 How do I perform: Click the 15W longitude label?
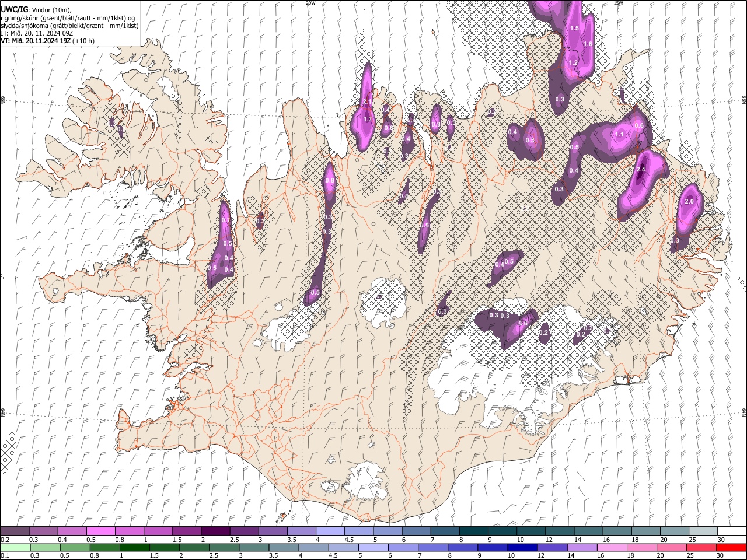pyautogui.click(x=618, y=3)
